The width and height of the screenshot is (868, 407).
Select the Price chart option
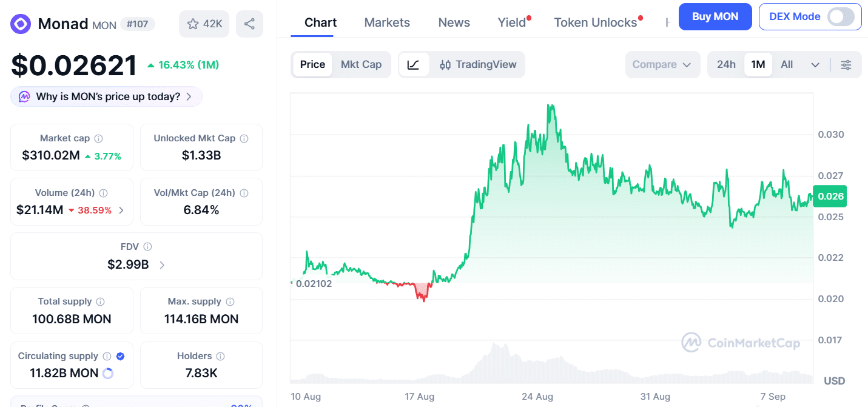point(312,64)
